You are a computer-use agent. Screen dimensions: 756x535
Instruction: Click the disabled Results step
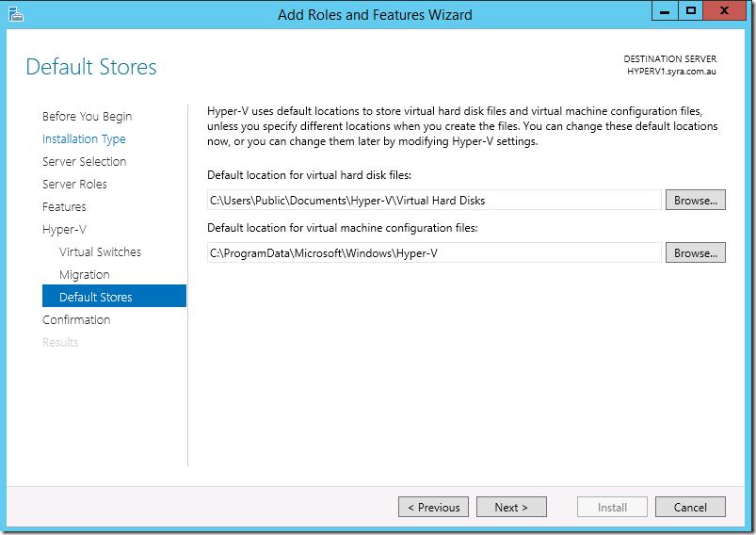point(60,343)
